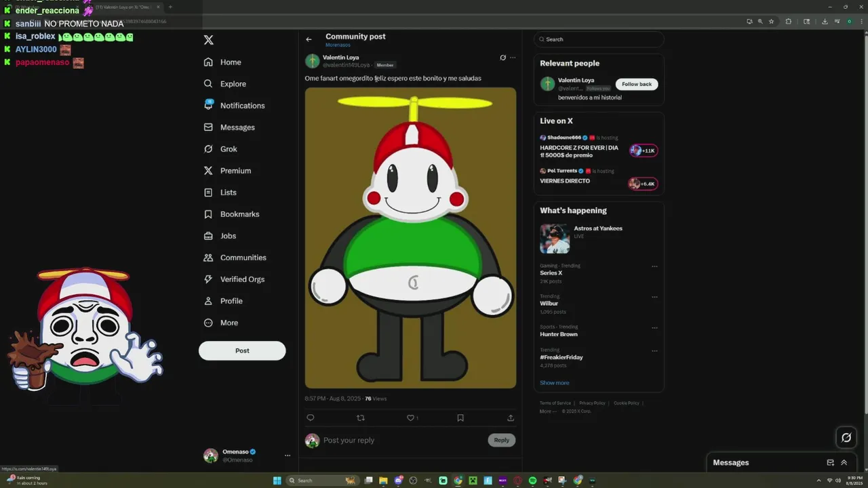This screenshot has height=488, width=868.
Task: Click the 8:57 PM · Aug 8, 2025 timestamp
Action: tap(334, 399)
